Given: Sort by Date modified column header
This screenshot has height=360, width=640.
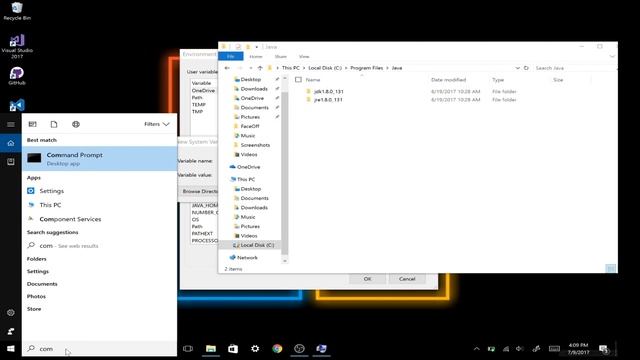Looking at the screenshot, I should click(448, 80).
